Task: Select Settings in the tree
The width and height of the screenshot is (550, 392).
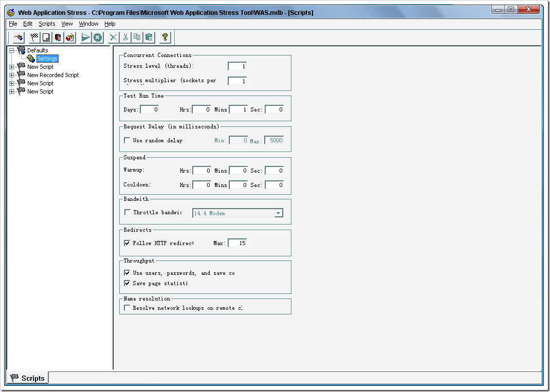Action: [x=47, y=59]
